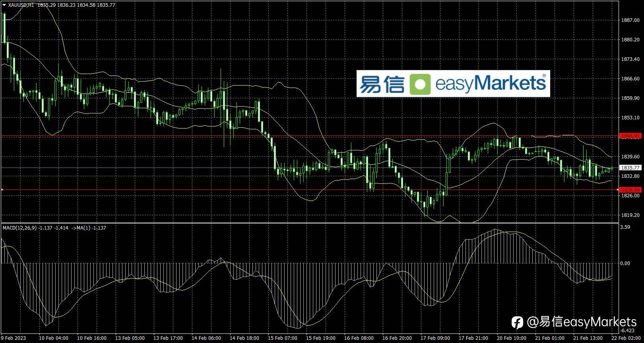The height and width of the screenshot is (343, 644).
Task: Click the 9 Feb 2023 date label
Action: coord(13,338)
